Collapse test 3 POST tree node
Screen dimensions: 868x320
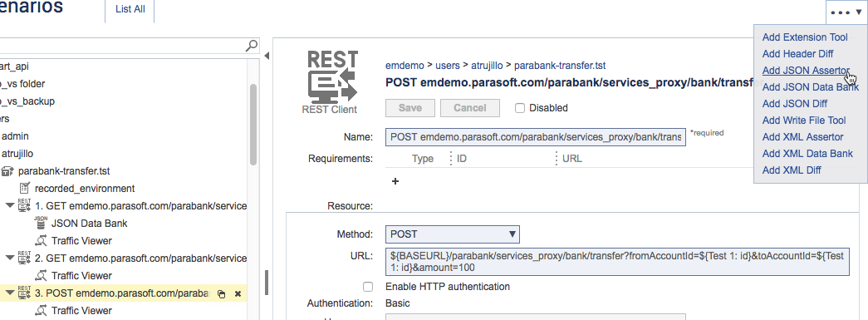(x=9, y=293)
